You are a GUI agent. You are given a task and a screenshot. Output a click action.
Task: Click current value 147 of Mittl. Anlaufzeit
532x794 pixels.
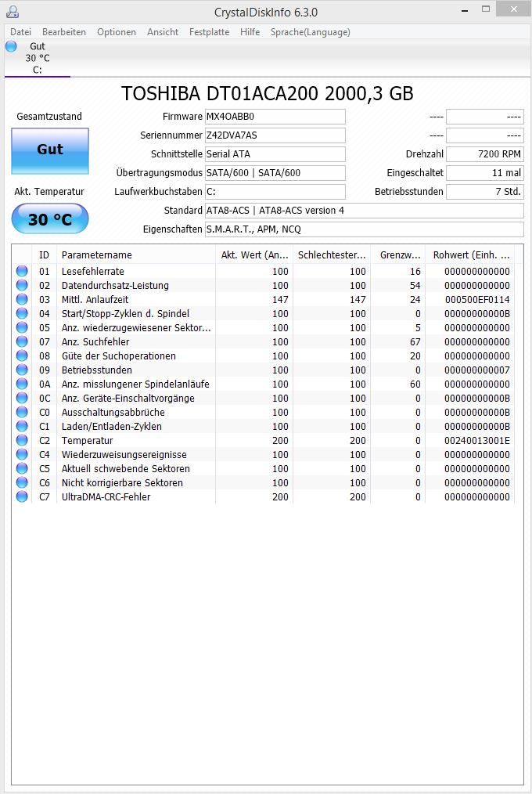280,299
